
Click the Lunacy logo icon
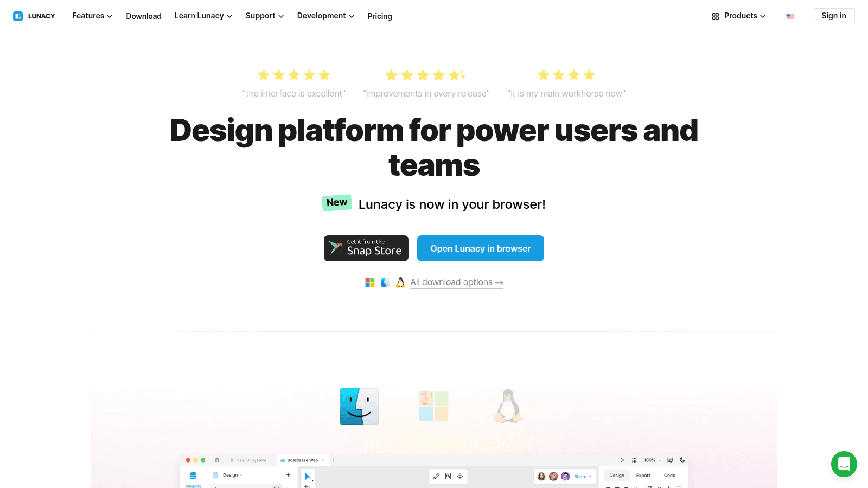[18, 16]
